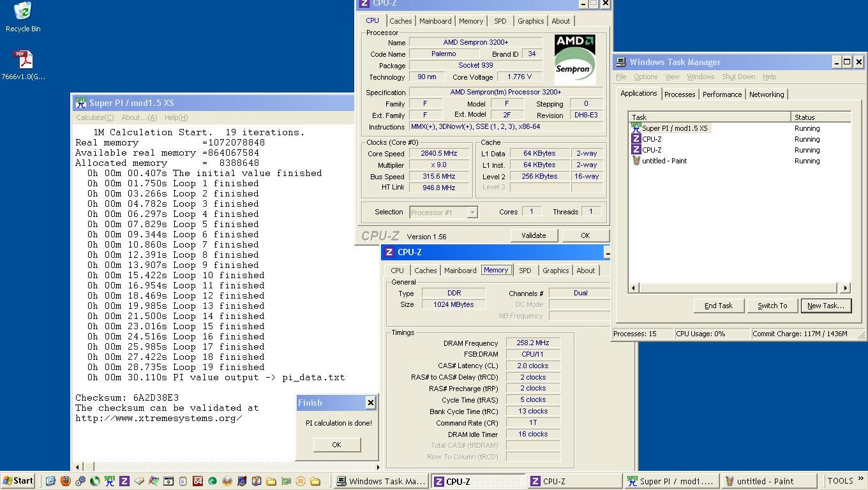This screenshot has width=868, height=490.
Task: Open the Windows menu in Task Manager
Action: [700, 77]
